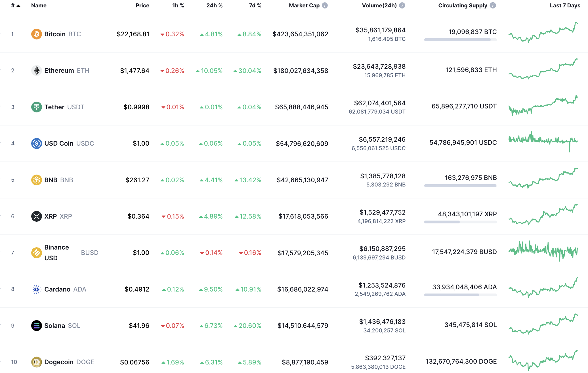Click the Dogecoin DOGE logo
This screenshot has width=588, height=373.
point(37,362)
